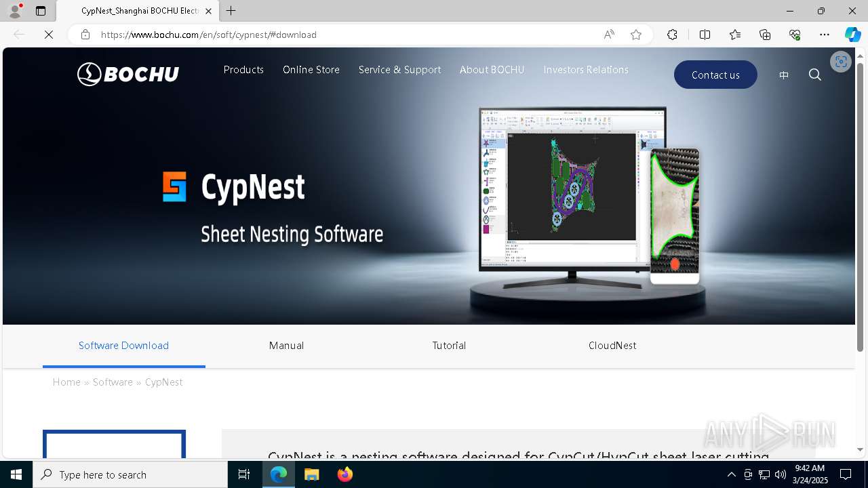The image size is (868, 488).
Task: Select the Software Download tab
Action: 123,346
